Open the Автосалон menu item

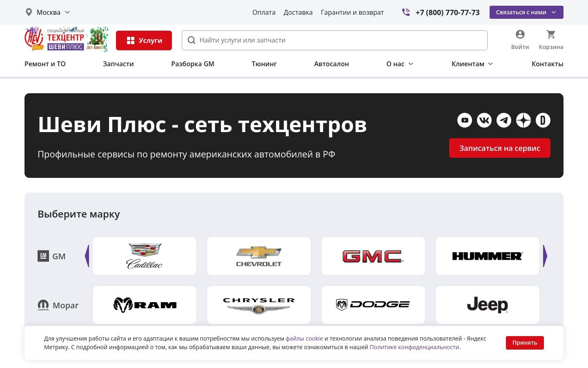pyautogui.click(x=332, y=64)
